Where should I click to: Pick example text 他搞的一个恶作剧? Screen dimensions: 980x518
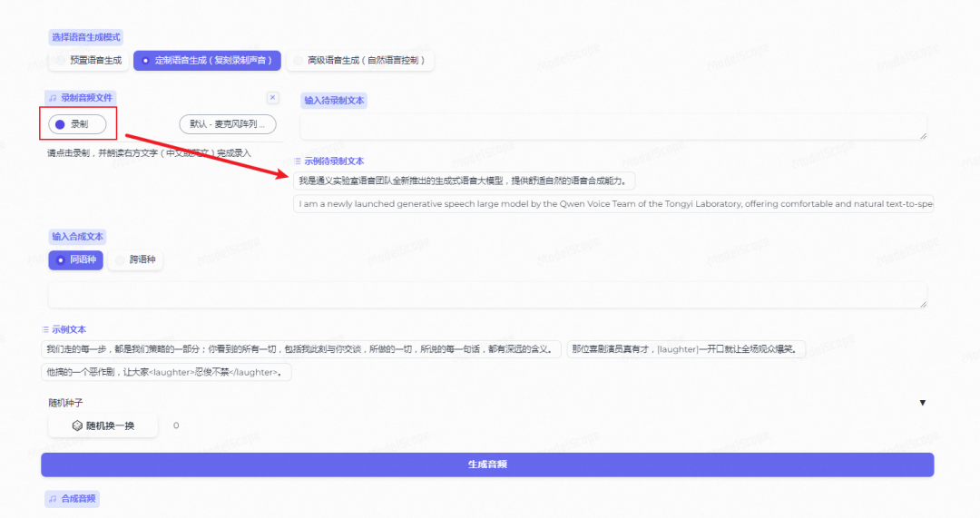tap(166, 373)
